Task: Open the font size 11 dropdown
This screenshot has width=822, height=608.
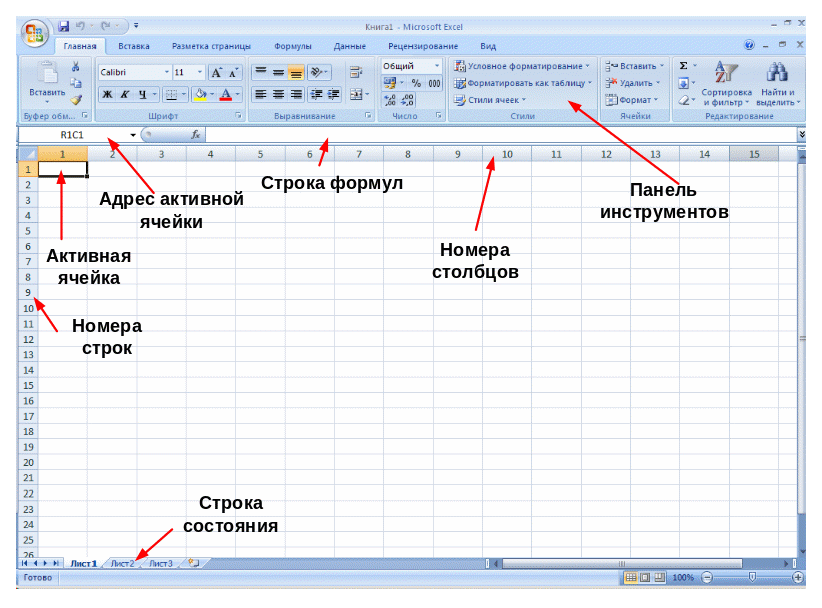Action: point(200,72)
